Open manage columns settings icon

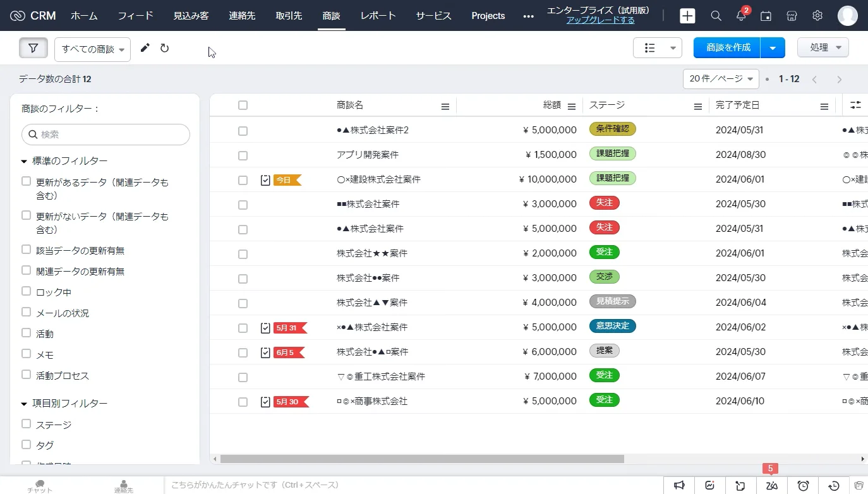pyautogui.click(x=855, y=105)
